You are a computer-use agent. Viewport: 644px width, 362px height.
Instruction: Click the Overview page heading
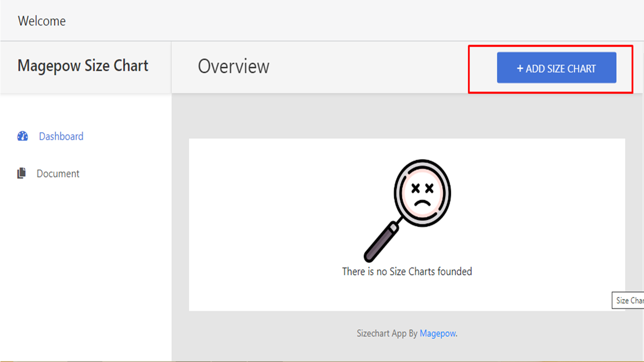[233, 66]
